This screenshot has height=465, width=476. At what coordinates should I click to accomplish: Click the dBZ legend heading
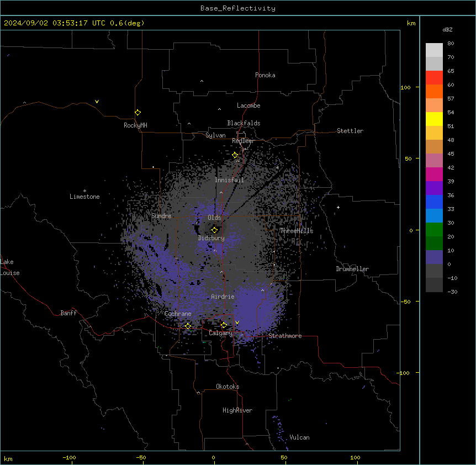(x=447, y=29)
